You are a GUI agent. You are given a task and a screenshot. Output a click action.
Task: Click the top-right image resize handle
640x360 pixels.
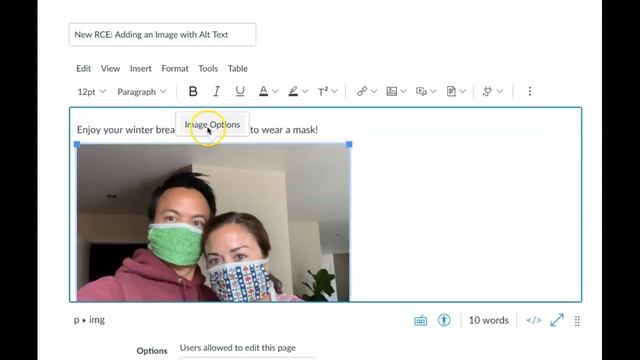pos(349,144)
